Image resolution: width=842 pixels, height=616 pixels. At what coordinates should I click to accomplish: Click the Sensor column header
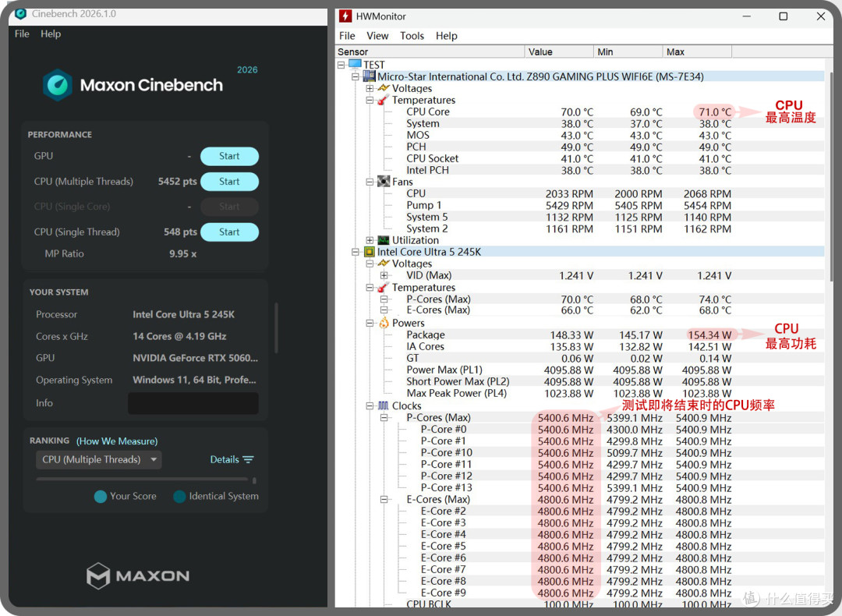(430, 51)
